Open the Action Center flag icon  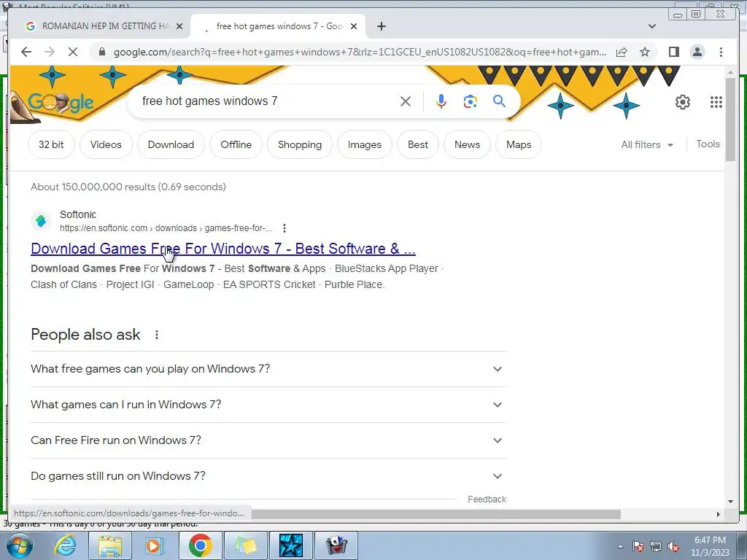point(638,547)
